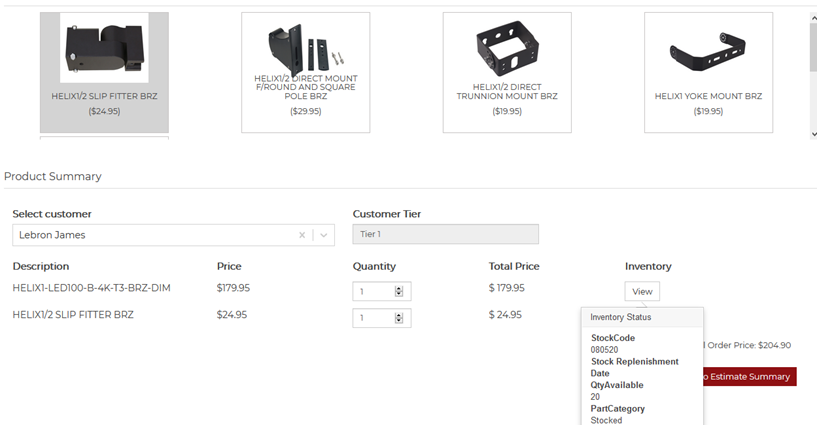Click the red Estimate Summary button
The height and width of the screenshot is (425, 817).
[x=748, y=377]
